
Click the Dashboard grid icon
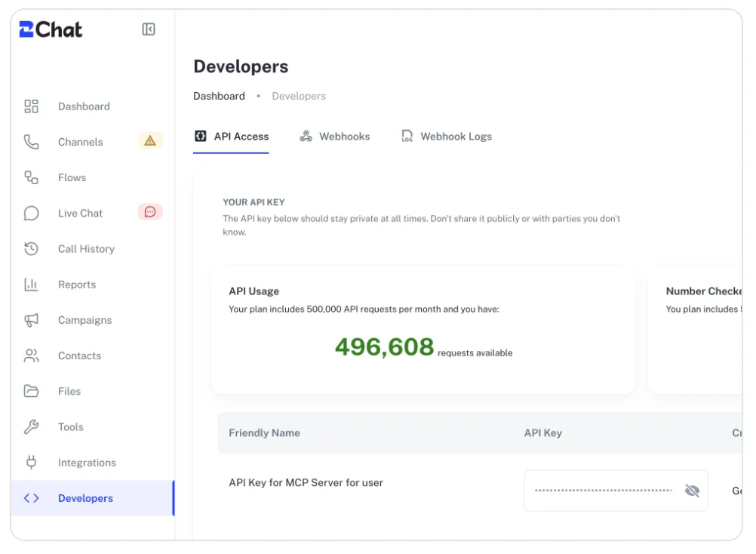click(32, 106)
